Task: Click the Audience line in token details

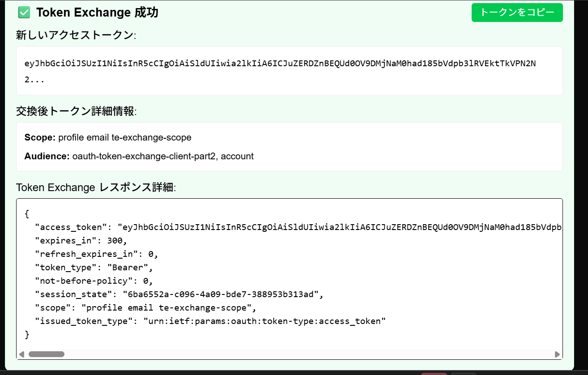Action: [139, 156]
